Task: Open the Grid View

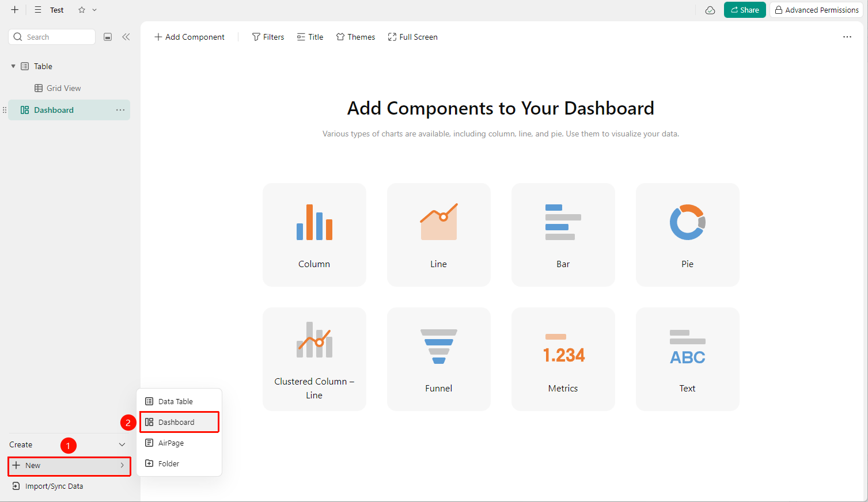Action: click(63, 88)
